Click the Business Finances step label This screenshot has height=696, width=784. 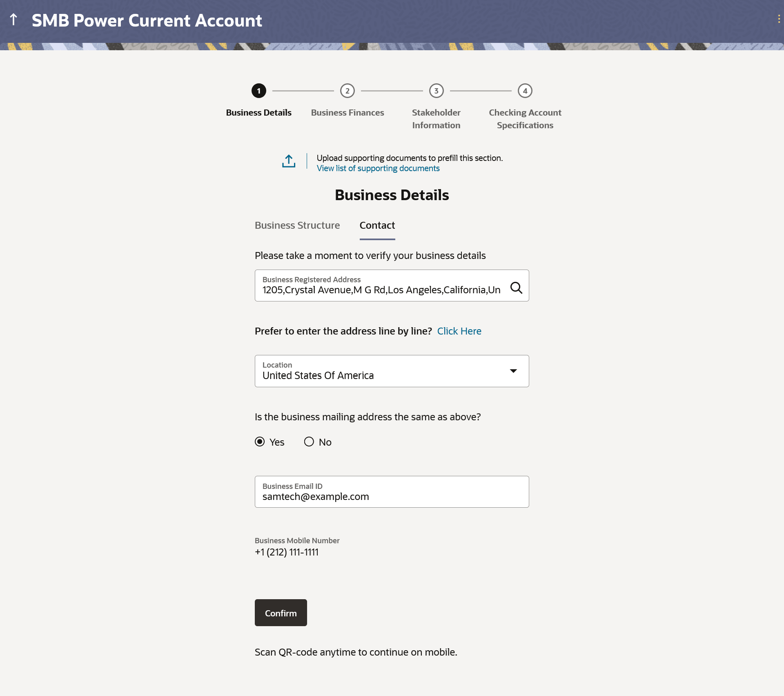click(347, 113)
